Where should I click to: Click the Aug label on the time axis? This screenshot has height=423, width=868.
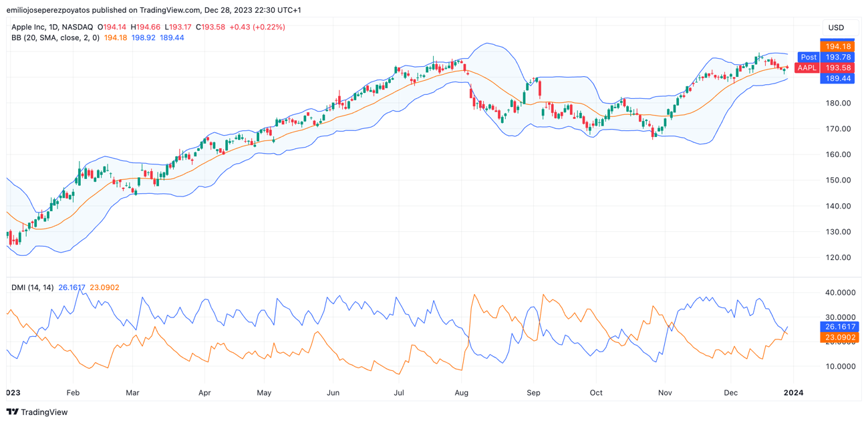(462, 393)
